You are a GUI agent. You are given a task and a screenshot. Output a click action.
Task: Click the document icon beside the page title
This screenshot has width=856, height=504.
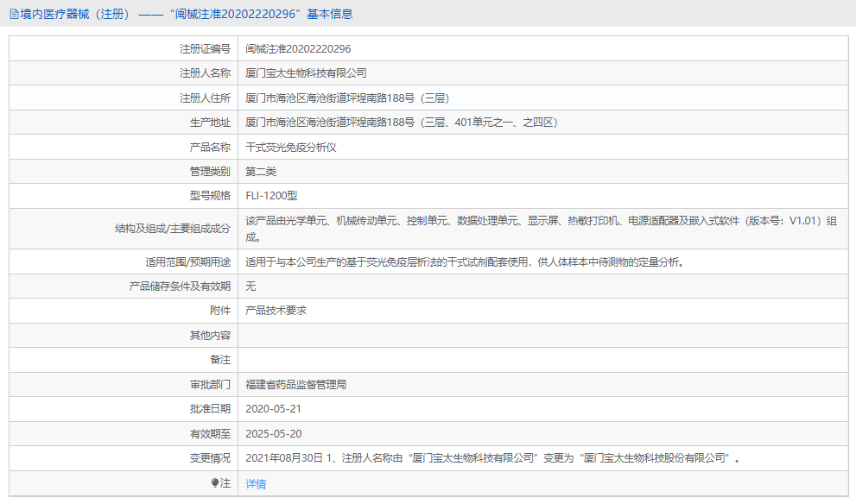(x=12, y=13)
